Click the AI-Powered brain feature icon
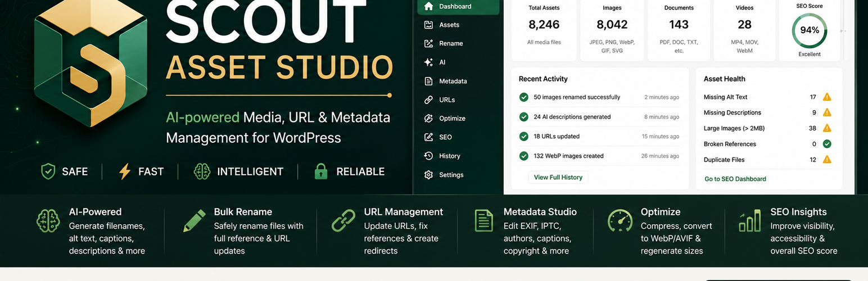The image size is (868, 281). [48, 220]
